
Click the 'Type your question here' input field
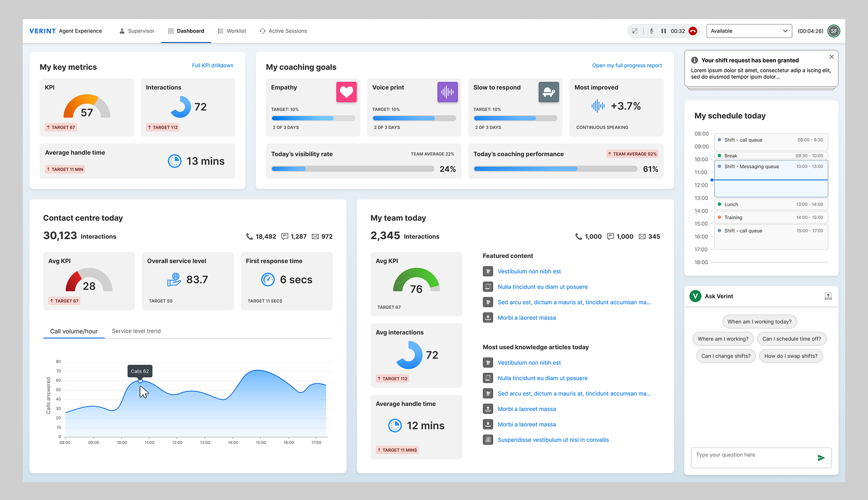pos(752,455)
